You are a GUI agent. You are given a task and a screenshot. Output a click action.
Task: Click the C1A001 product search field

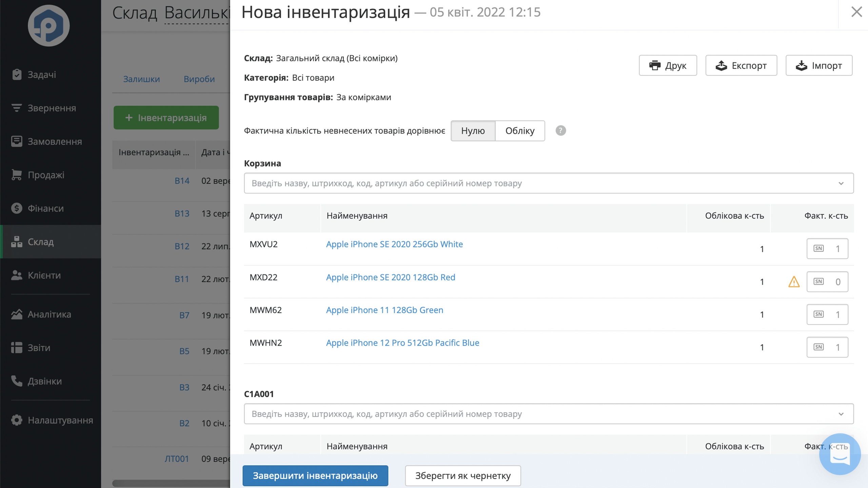(x=549, y=414)
